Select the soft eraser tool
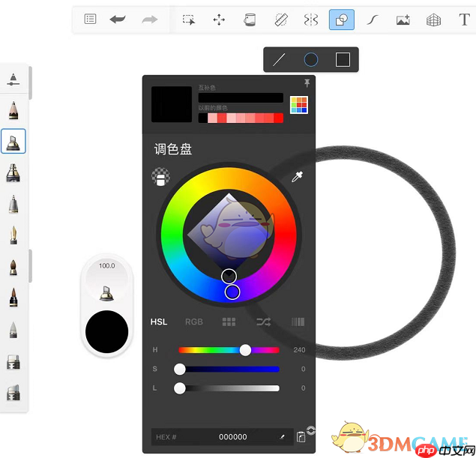Image resolution: width=476 pixels, height=458 pixels. 13,393
